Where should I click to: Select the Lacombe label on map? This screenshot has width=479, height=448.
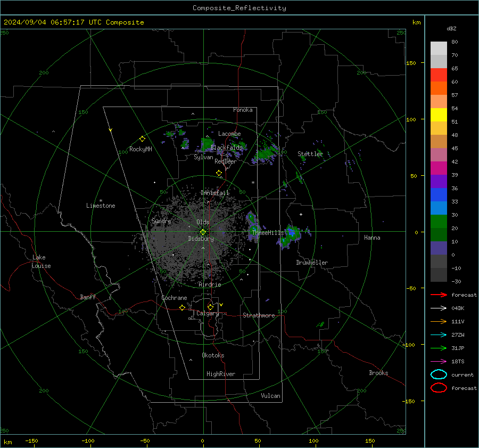[229, 134]
